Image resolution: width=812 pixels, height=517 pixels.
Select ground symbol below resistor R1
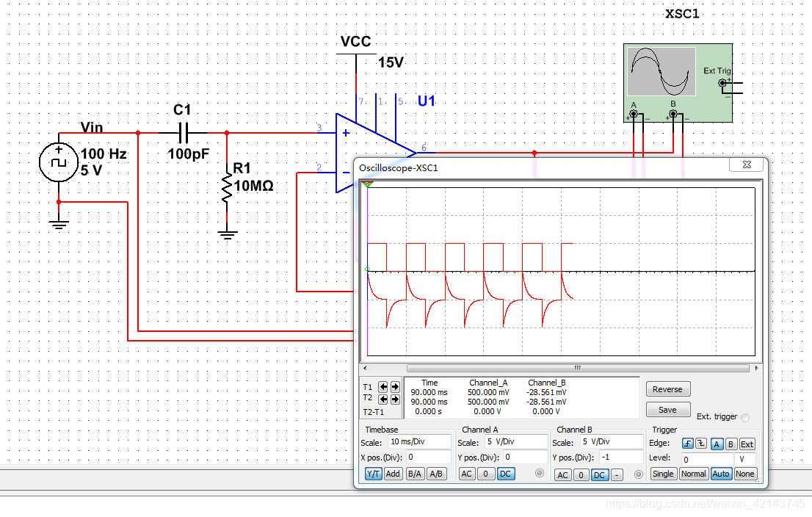pos(228,235)
